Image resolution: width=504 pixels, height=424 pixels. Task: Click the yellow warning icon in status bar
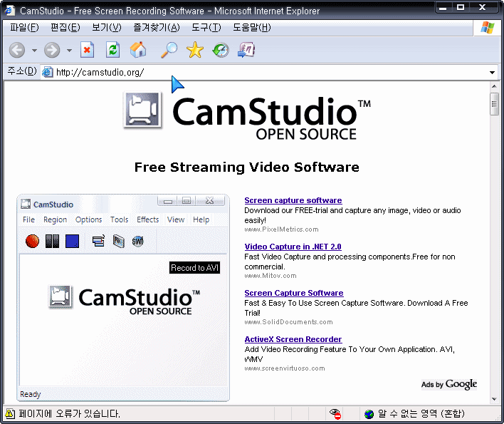pos(10,414)
